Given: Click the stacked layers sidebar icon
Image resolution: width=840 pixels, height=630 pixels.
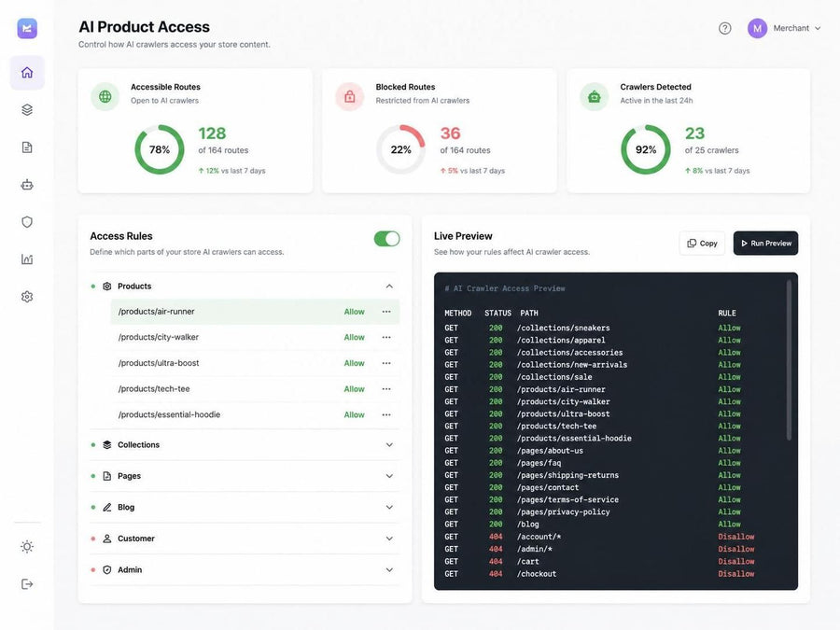Looking at the screenshot, I should pyautogui.click(x=27, y=110).
